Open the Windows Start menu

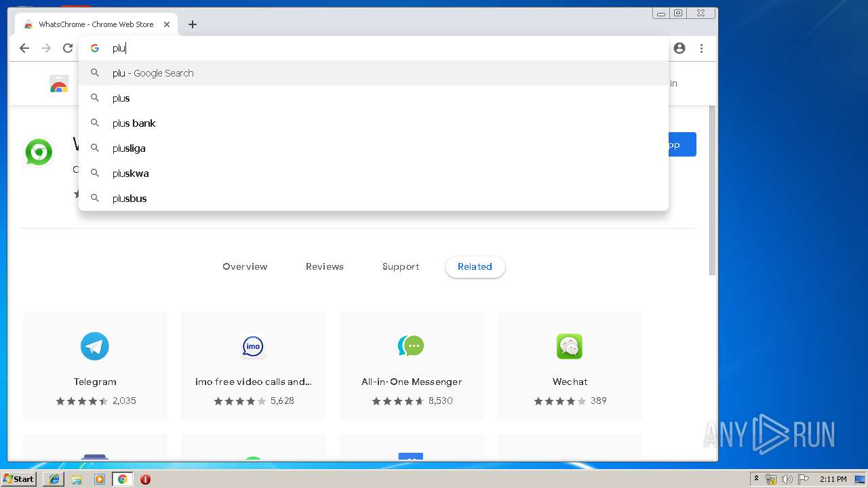tap(18, 479)
